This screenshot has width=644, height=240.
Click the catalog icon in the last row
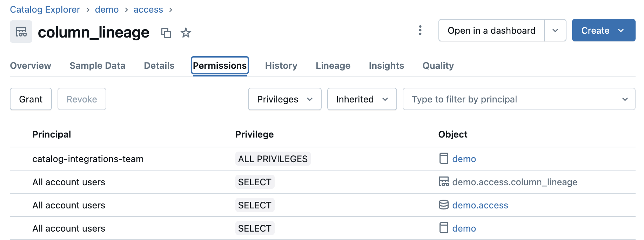tap(443, 228)
